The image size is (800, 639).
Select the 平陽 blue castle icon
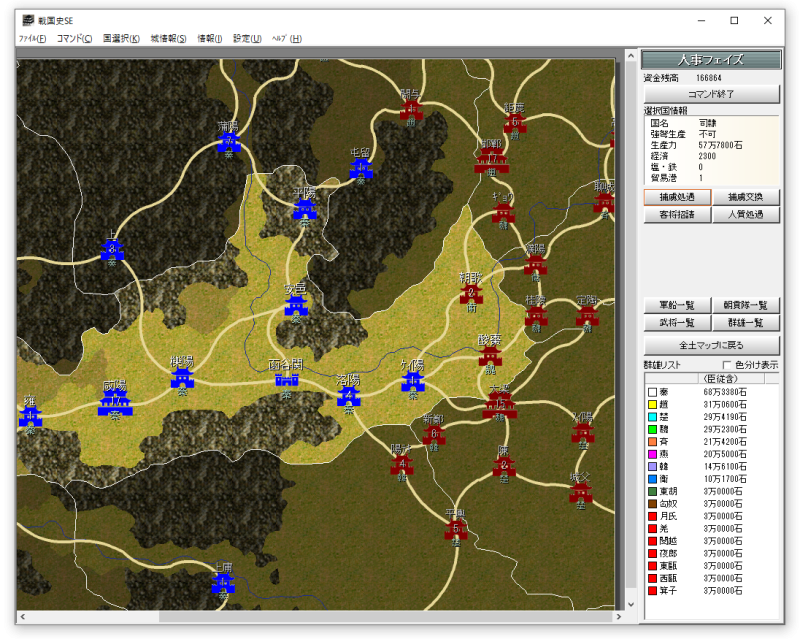(305, 209)
